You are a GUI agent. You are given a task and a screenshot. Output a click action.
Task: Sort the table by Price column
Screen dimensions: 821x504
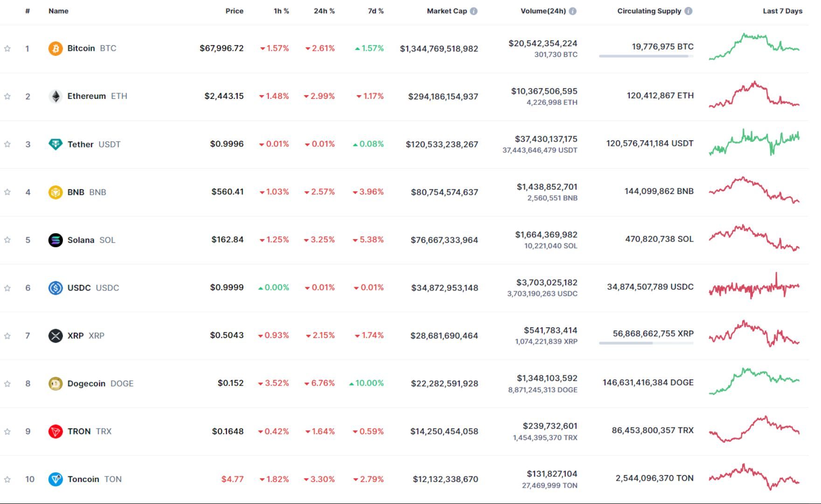pyautogui.click(x=235, y=11)
